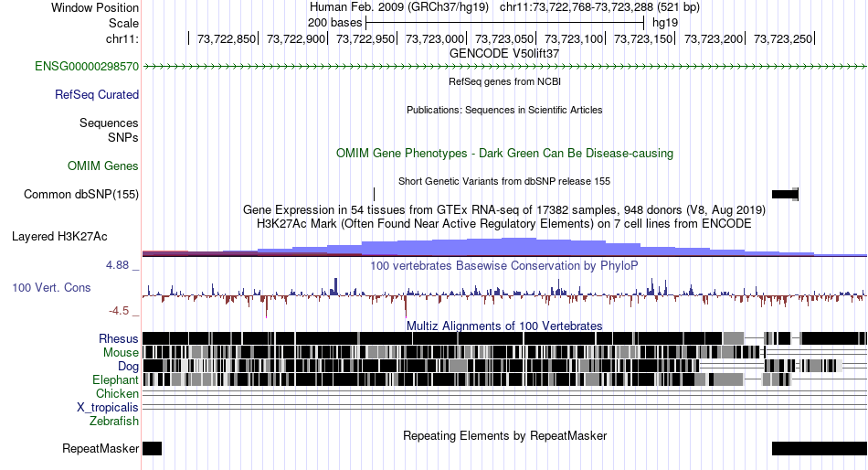The height and width of the screenshot is (470, 868).
Task: Click the -4.5 PhyloP lower limit value
Action: point(119,311)
